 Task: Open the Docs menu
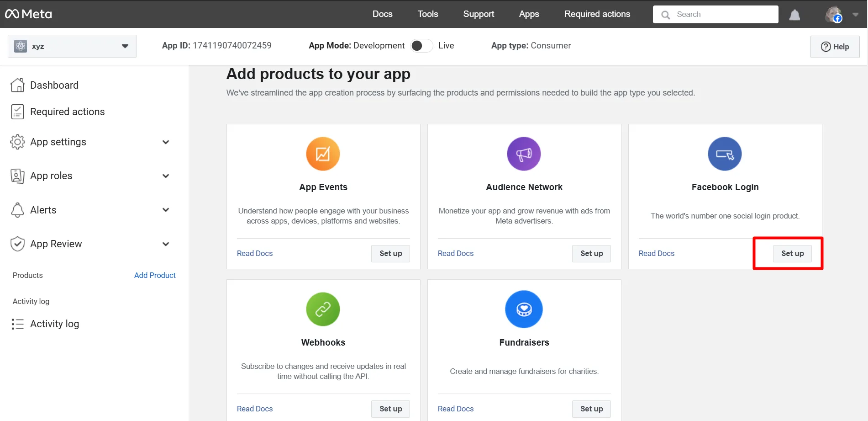(382, 14)
